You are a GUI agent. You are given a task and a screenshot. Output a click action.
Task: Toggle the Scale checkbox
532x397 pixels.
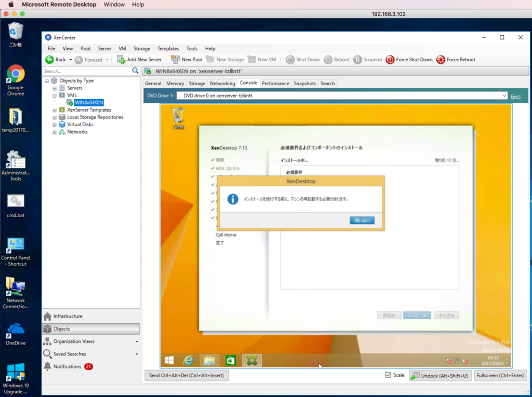[x=388, y=375]
